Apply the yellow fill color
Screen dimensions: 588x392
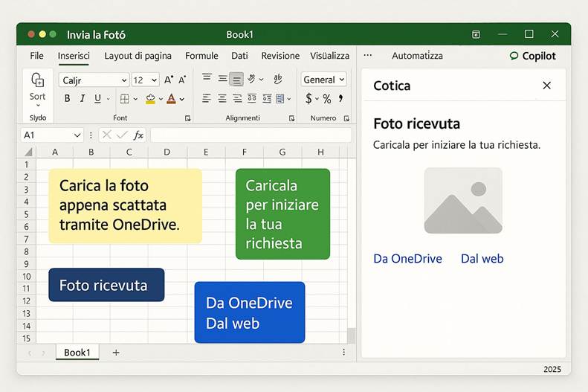[x=150, y=99]
